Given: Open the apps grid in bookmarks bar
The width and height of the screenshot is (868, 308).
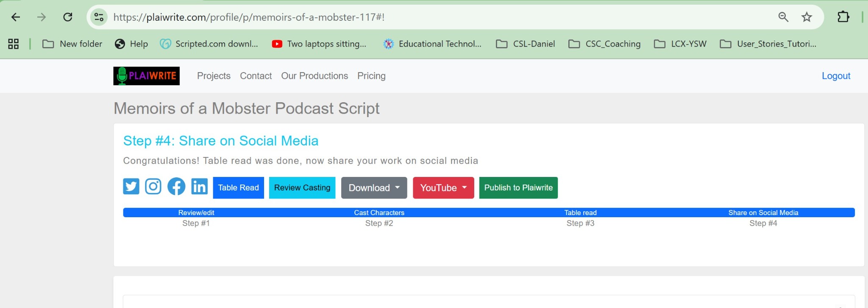Looking at the screenshot, I should pyautogui.click(x=14, y=44).
